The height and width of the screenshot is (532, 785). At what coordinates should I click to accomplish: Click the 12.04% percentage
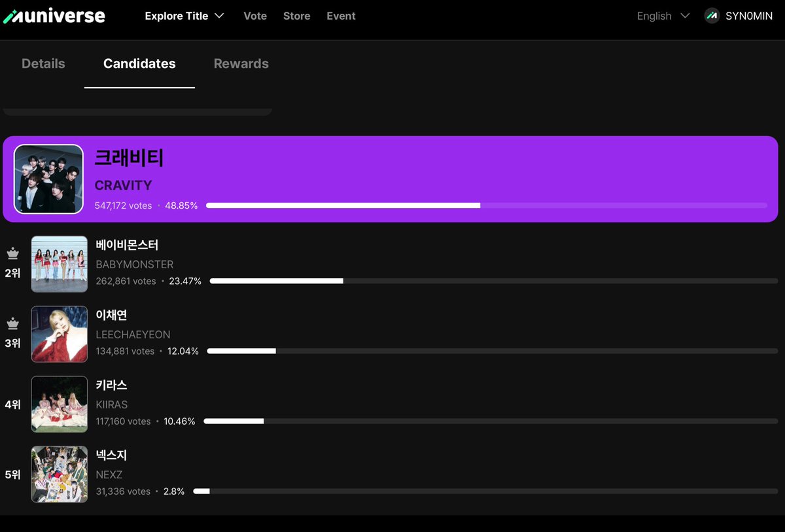pos(183,351)
